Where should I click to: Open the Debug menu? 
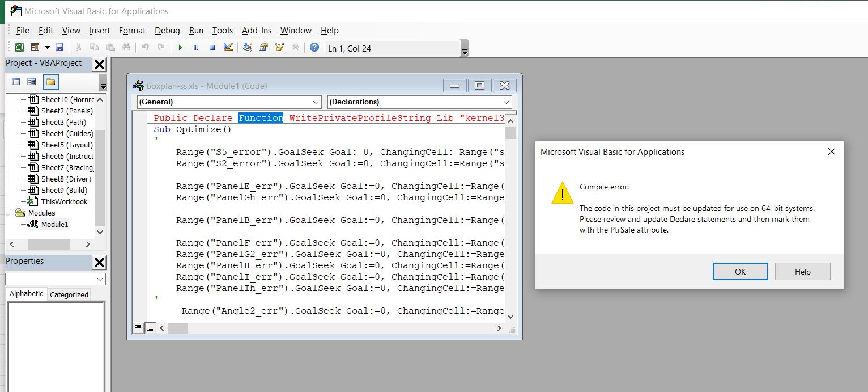point(167,31)
